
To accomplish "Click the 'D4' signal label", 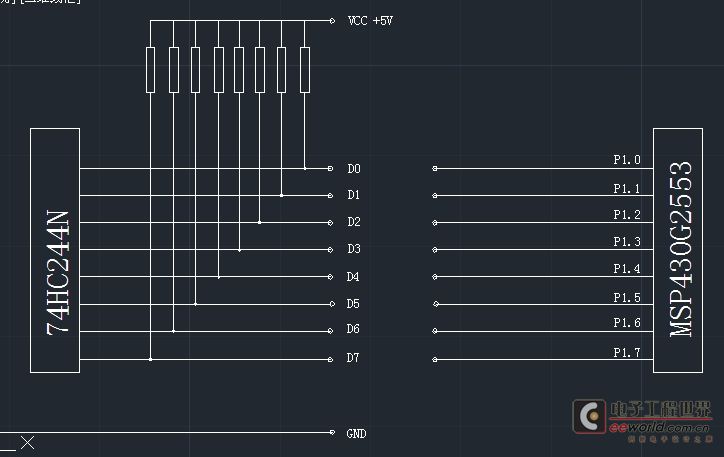I will point(353,277).
